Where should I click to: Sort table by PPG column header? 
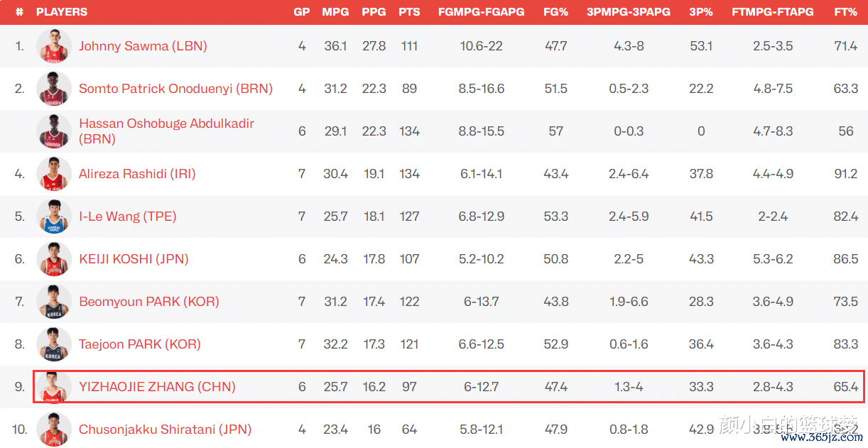pos(374,12)
